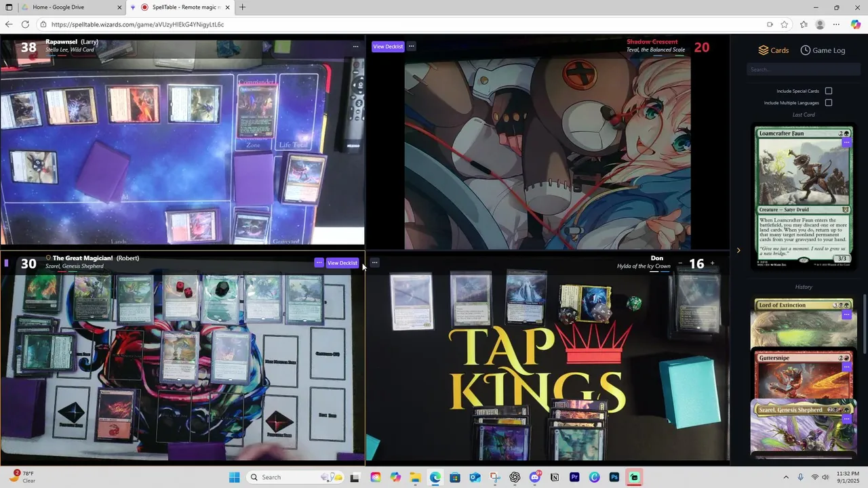The height and width of the screenshot is (488, 868).
Task: Open a new browser tab
Action: coord(242,7)
